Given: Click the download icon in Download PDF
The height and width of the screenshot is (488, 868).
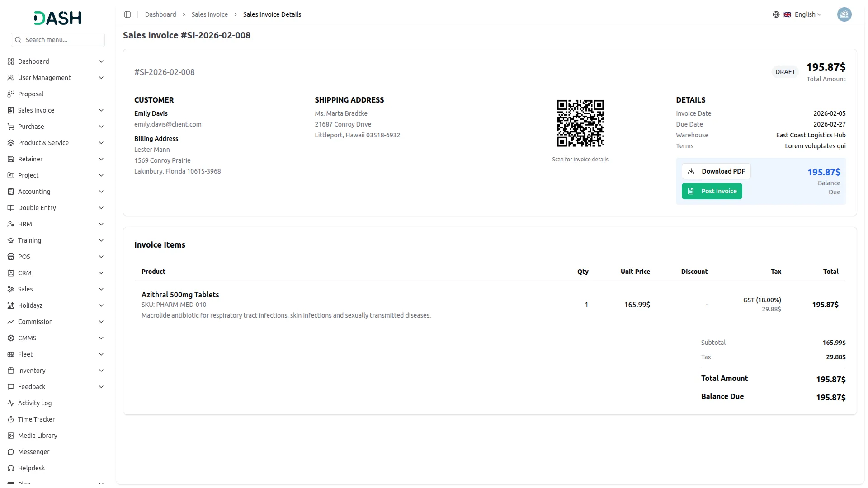Looking at the screenshot, I should (691, 171).
